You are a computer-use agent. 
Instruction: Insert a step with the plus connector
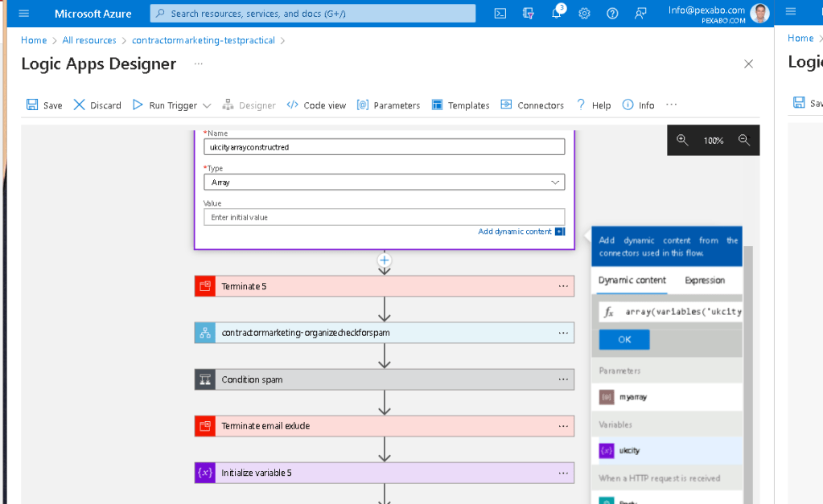tap(385, 260)
